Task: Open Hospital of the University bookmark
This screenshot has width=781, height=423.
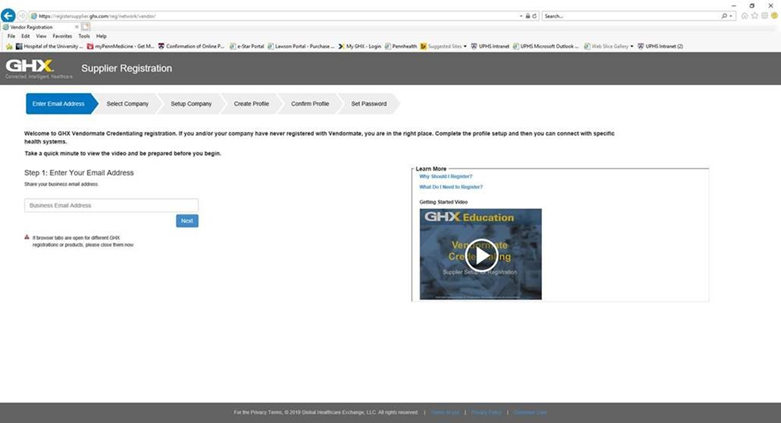Action: click(x=50, y=46)
